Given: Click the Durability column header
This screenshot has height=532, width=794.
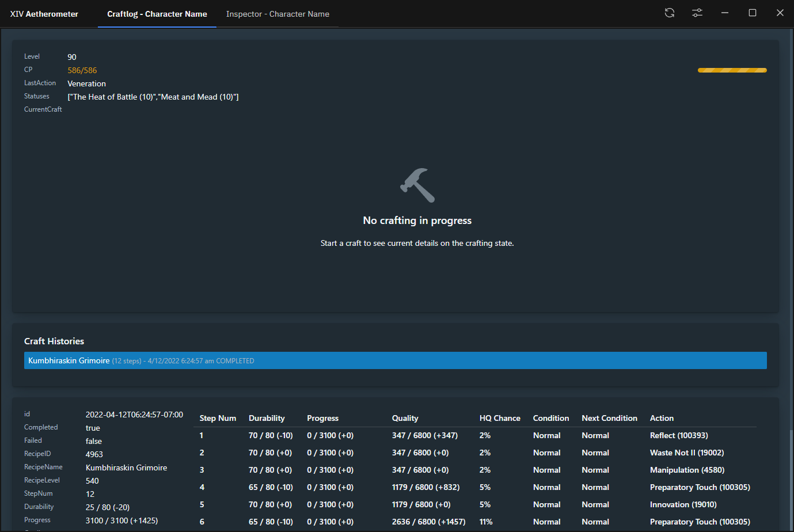Looking at the screenshot, I should (x=268, y=418).
